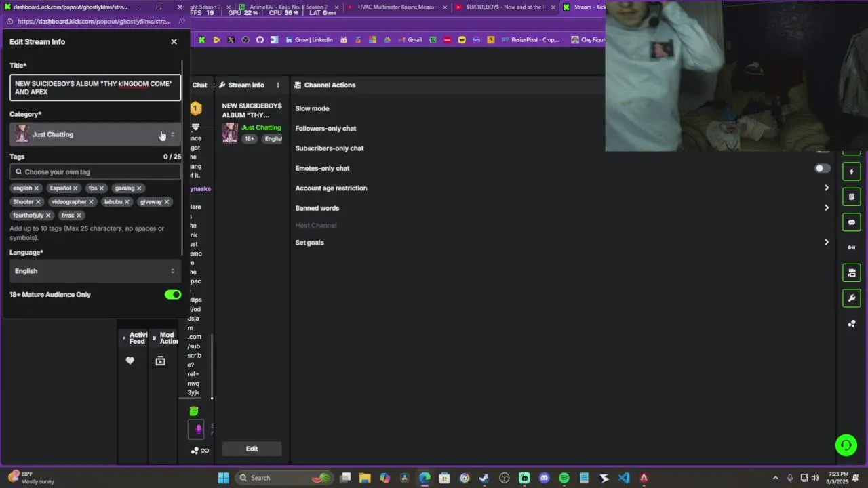868x488 pixels.
Task: Expand the Set goals option
Action: 826,242
